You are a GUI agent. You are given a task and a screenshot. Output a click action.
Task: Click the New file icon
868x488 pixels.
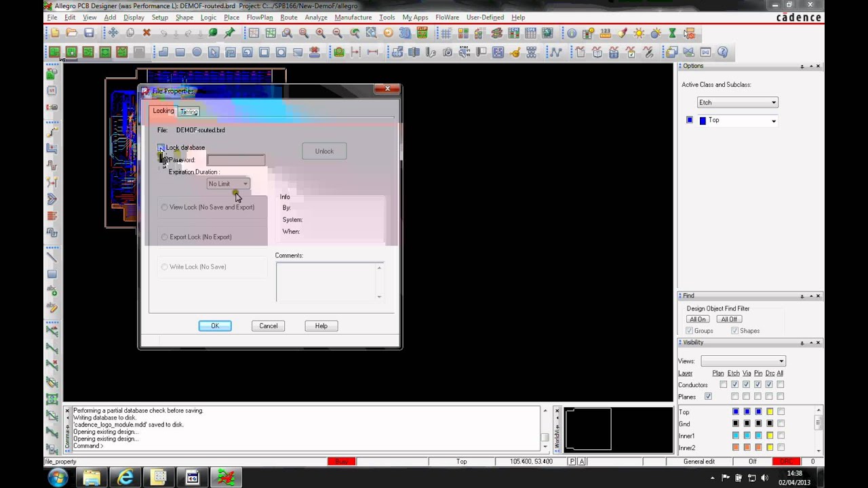[56, 33]
